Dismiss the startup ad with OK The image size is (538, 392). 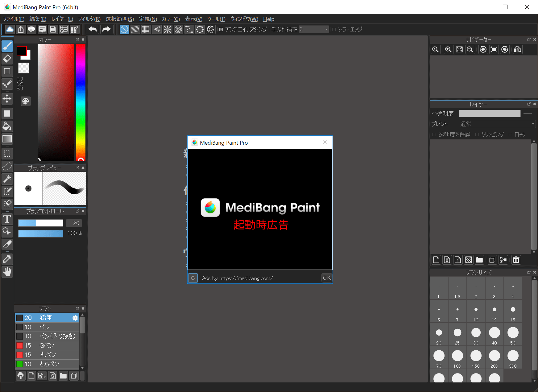coord(326,278)
